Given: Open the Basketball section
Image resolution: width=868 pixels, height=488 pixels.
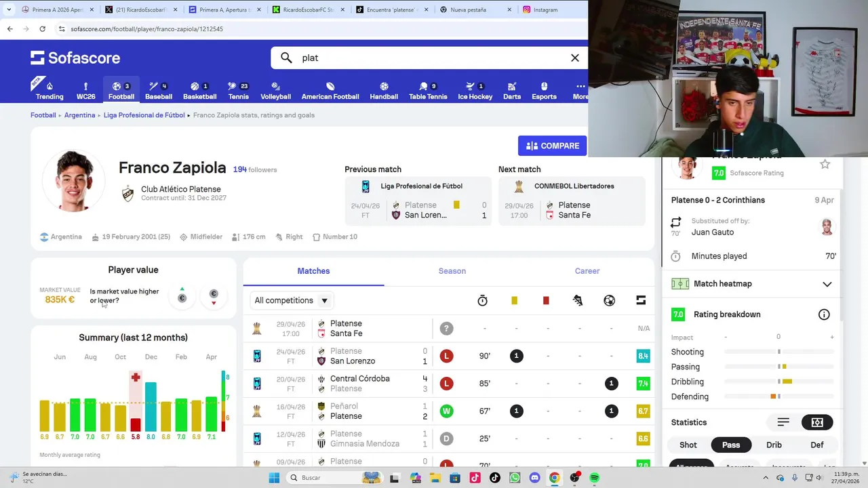Looking at the screenshot, I should (199, 91).
